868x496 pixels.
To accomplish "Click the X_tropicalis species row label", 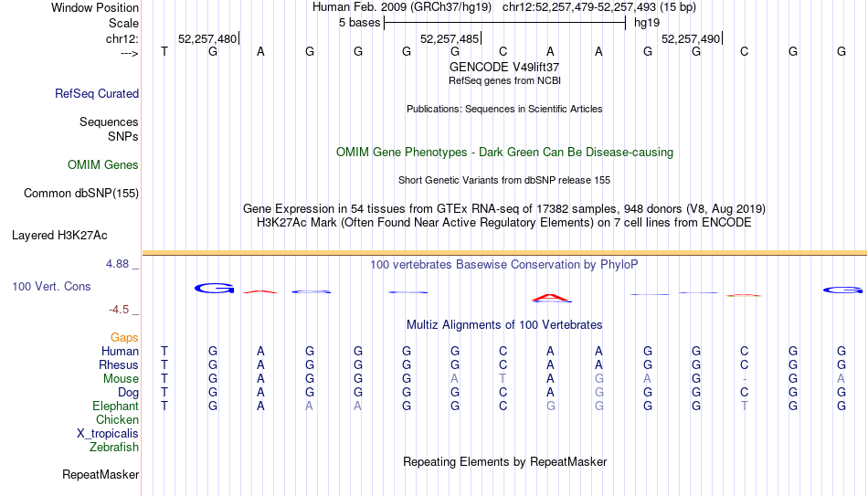I will 108,434.
